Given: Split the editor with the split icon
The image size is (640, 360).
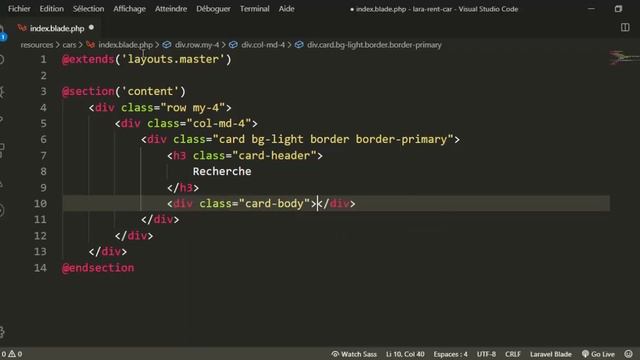Looking at the screenshot, I should [625, 27].
